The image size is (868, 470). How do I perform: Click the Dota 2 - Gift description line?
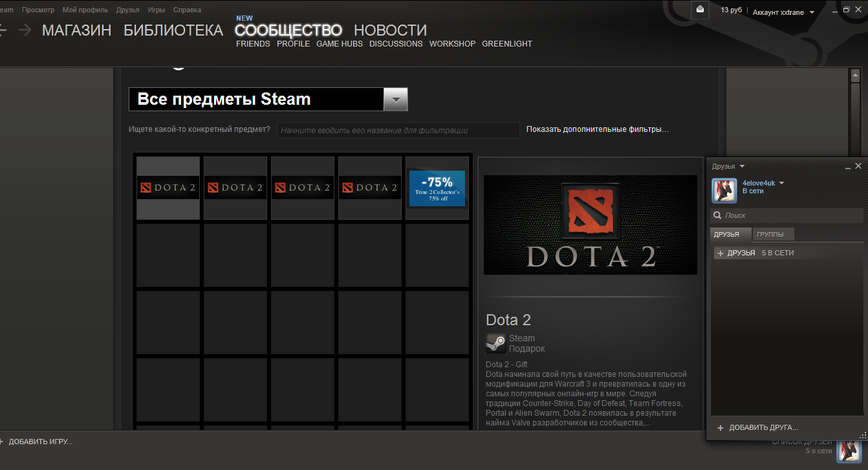point(506,365)
